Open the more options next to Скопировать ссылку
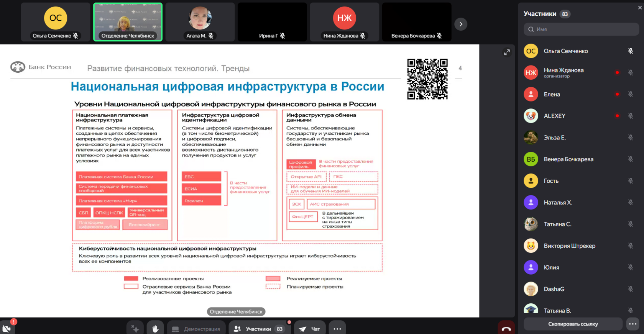The image size is (644, 334). click(x=632, y=324)
